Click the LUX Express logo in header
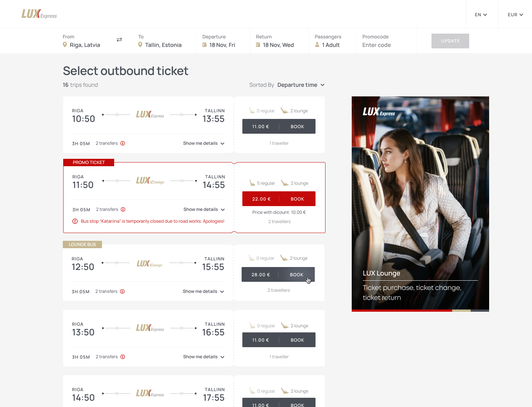Image resolution: width=532 pixels, height=407 pixels. tap(39, 14)
